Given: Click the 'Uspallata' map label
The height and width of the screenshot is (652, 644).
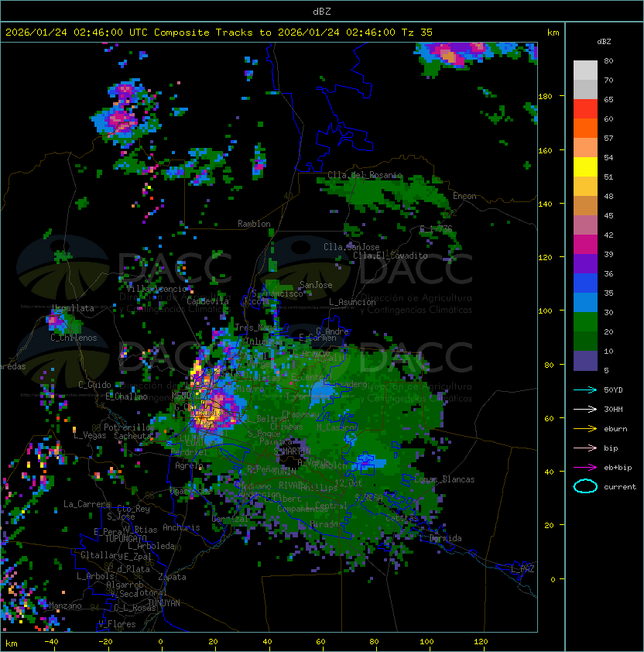Looking at the screenshot, I should (x=74, y=308).
